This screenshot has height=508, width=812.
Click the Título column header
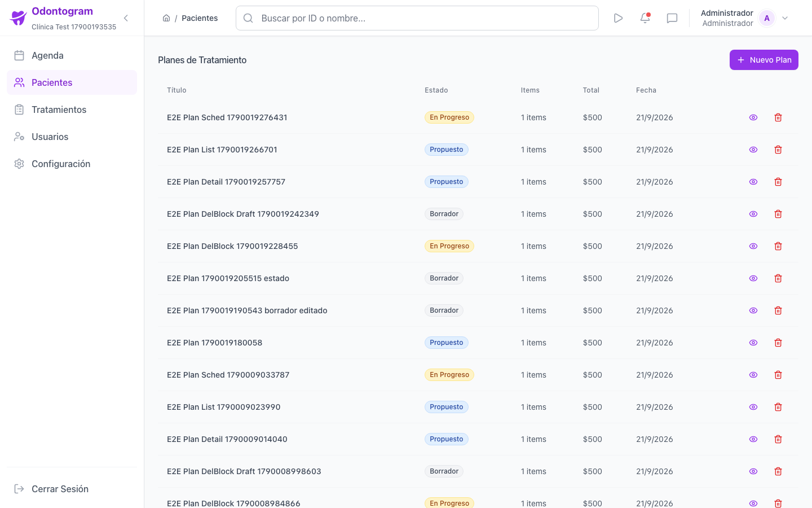pos(176,90)
